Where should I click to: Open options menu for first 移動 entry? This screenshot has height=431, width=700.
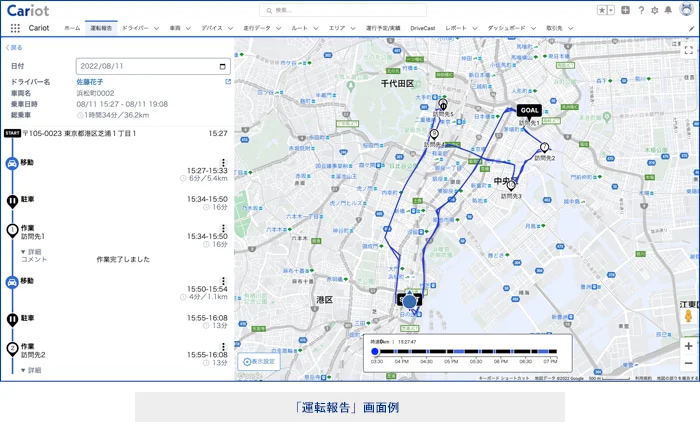pos(223,163)
